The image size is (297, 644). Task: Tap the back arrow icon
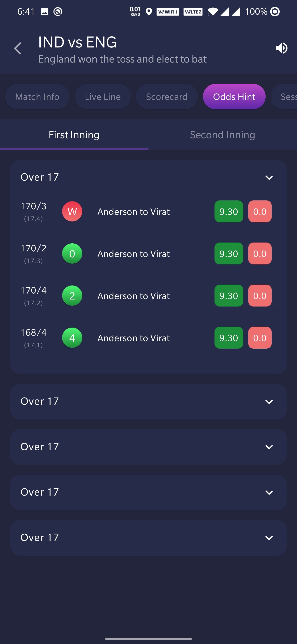pyautogui.click(x=18, y=48)
